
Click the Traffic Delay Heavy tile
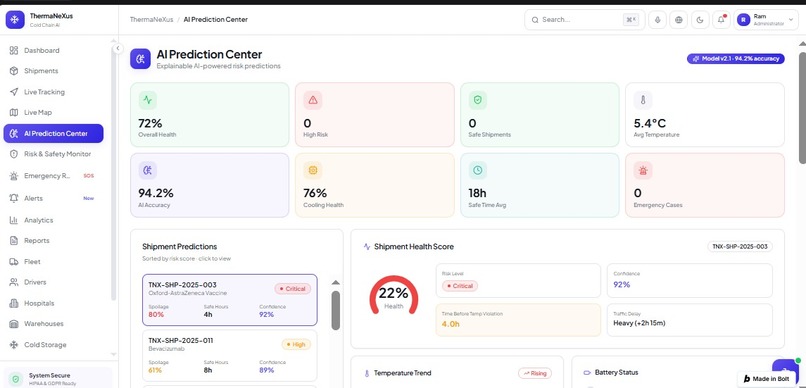click(689, 320)
